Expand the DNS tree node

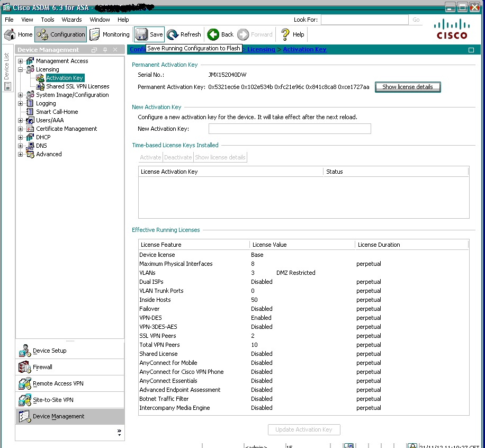click(x=21, y=146)
